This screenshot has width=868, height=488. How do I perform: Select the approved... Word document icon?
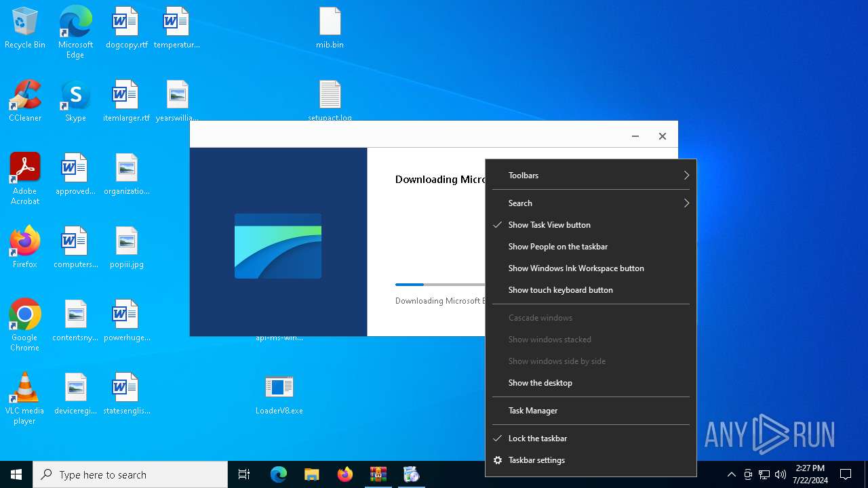(75, 175)
